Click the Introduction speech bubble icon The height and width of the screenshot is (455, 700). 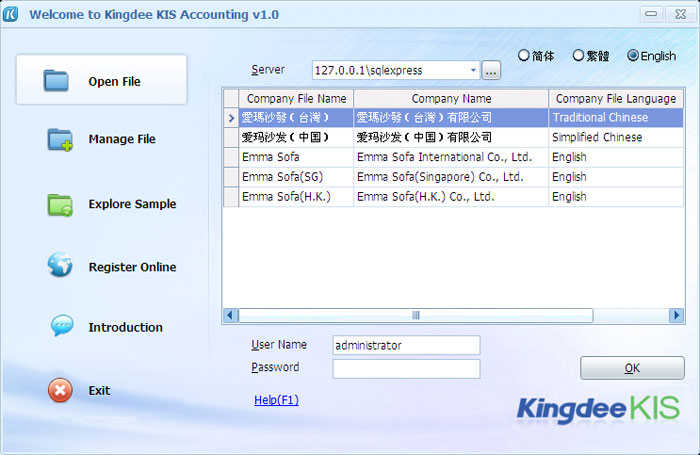62,326
